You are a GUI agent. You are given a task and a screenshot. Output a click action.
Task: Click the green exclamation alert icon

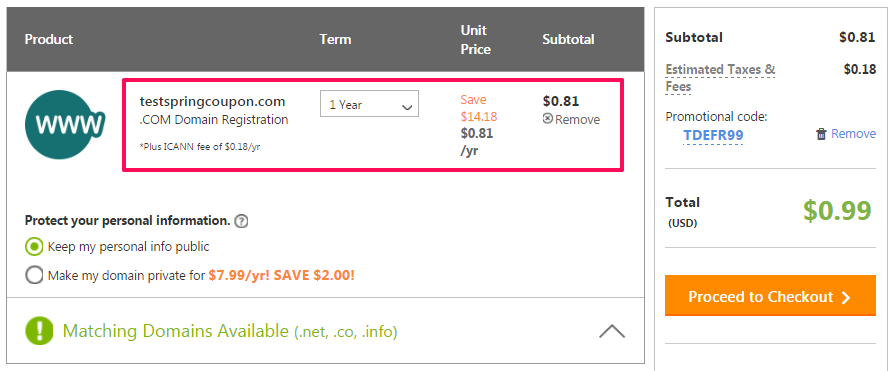pos(39,331)
